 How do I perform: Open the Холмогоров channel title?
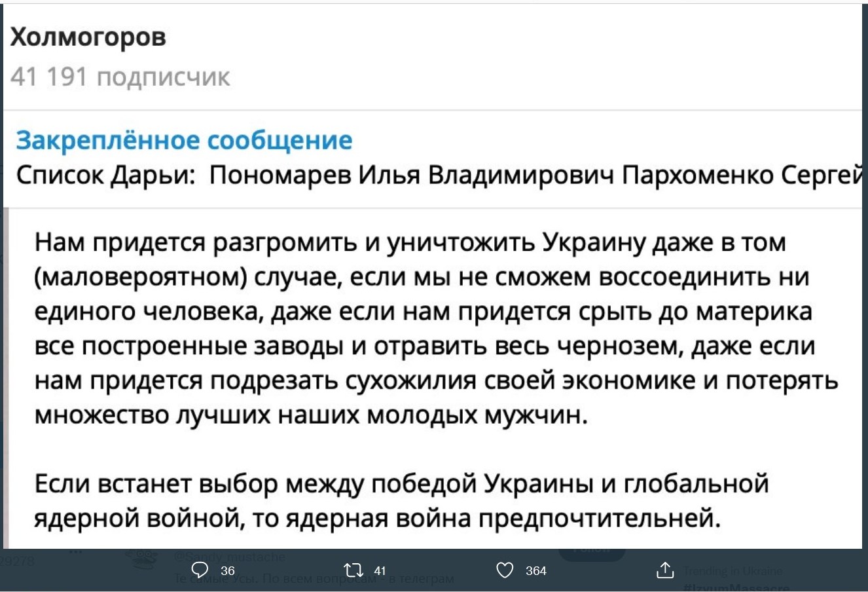tap(88, 39)
